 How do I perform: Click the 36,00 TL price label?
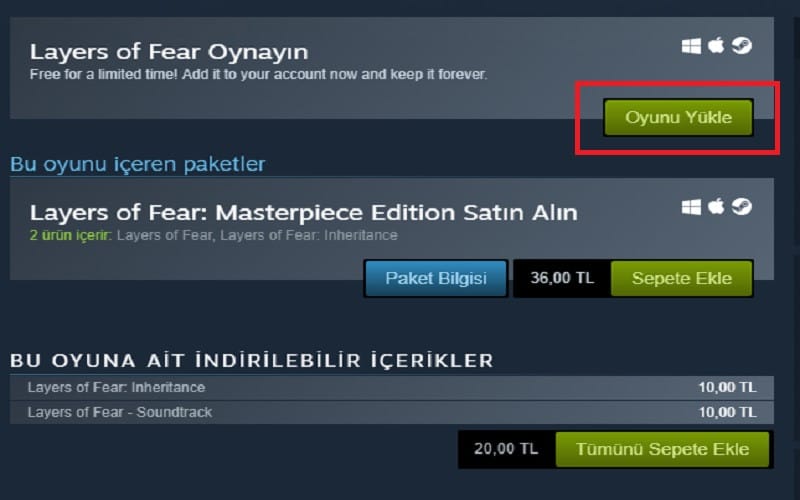point(562,278)
